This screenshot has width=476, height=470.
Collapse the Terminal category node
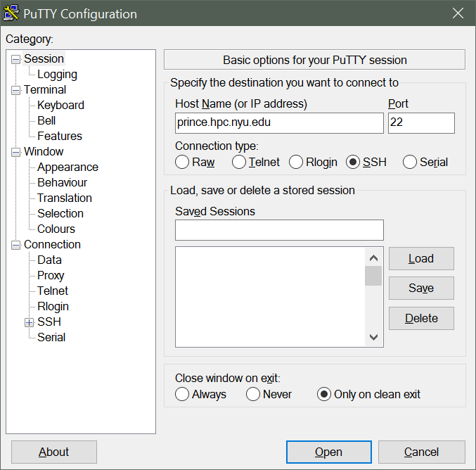(15, 90)
